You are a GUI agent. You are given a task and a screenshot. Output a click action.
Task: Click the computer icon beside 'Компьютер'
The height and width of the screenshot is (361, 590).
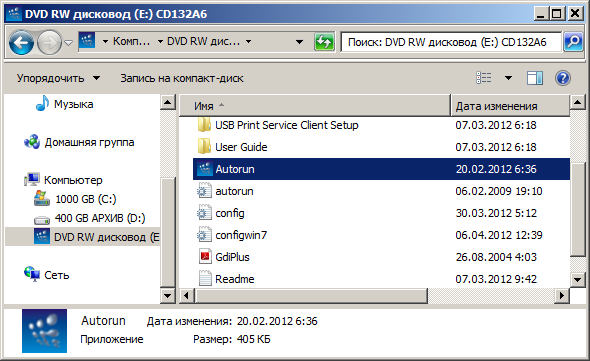coord(32,179)
